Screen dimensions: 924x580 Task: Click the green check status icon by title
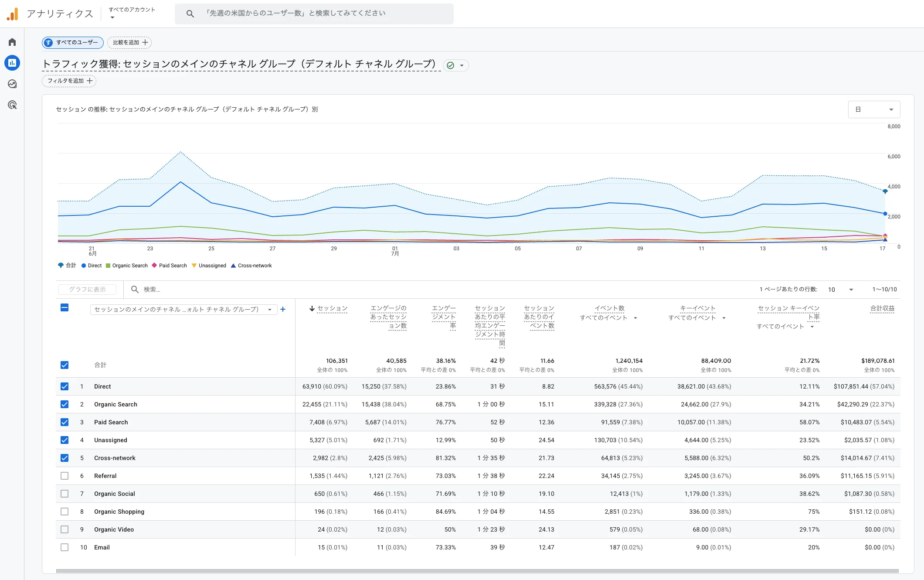click(x=451, y=65)
